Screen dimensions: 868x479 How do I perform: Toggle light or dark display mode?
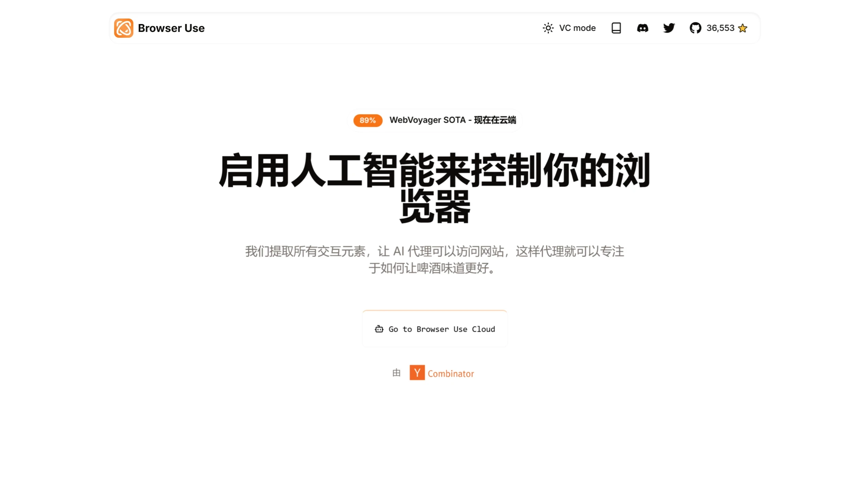tap(548, 28)
